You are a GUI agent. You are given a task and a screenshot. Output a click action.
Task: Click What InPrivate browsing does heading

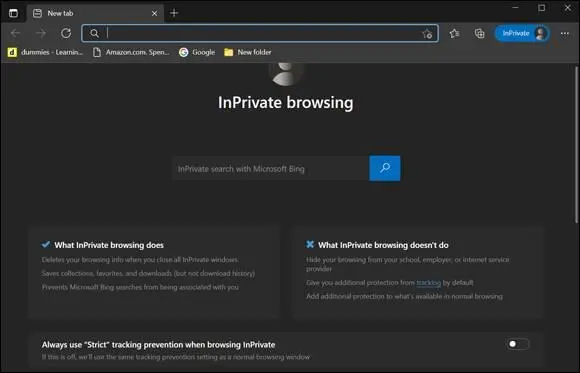coord(109,245)
